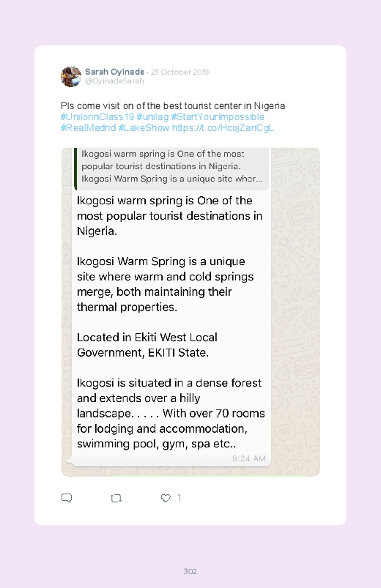Viewport: 381px width, 588px height.
Task: Click the 9:24 AM message timestamp
Action: (249, 458)
